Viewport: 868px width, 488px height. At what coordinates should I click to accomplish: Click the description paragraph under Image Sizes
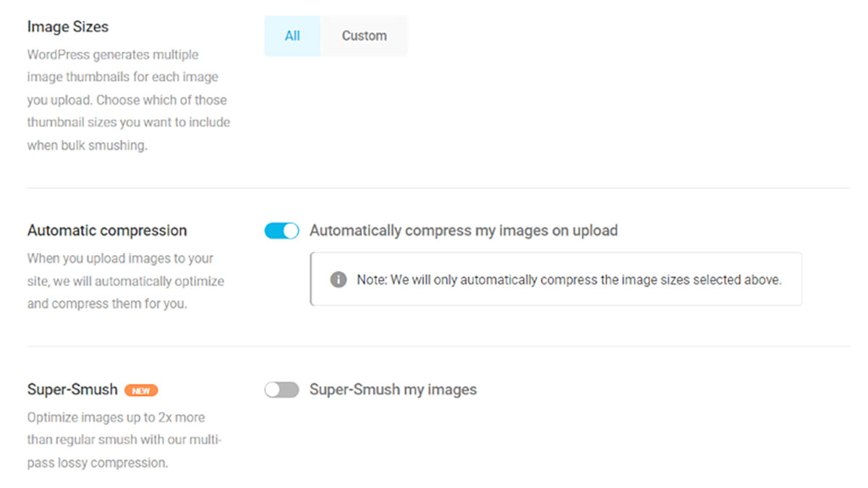[129, 100]
